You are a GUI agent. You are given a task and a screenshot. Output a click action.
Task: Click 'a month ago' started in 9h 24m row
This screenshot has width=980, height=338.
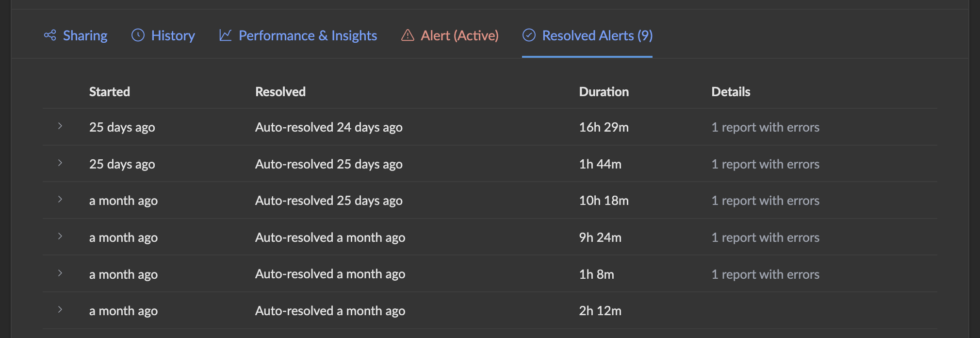pyautogui.click(x=124, y=237)
